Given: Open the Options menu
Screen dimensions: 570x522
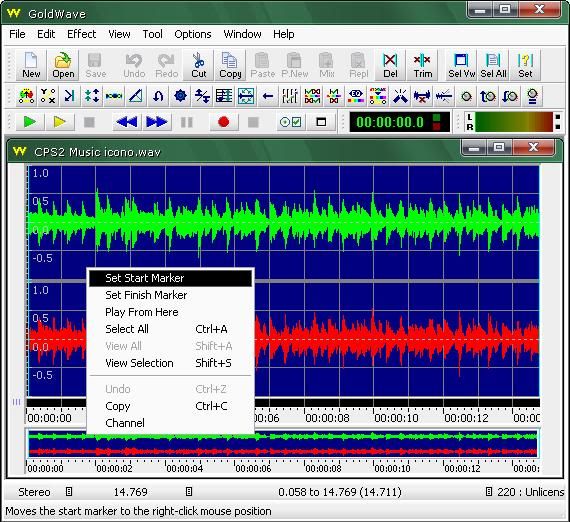Looking at the screenshot, I should click(193, 34).
